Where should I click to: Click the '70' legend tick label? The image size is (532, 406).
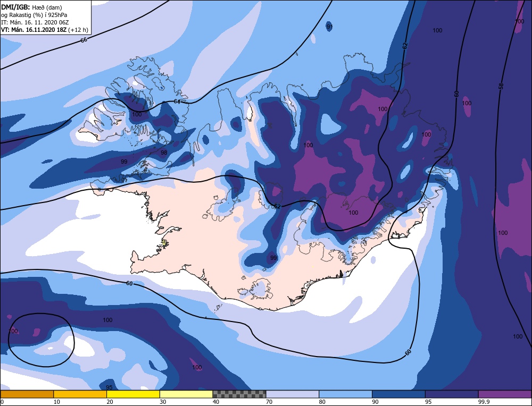pyautogui.click(x=269, y=402)
